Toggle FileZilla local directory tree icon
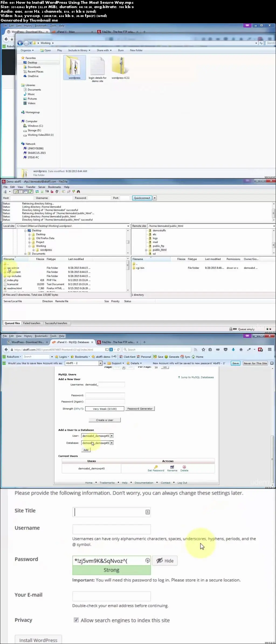 (21, 192)
